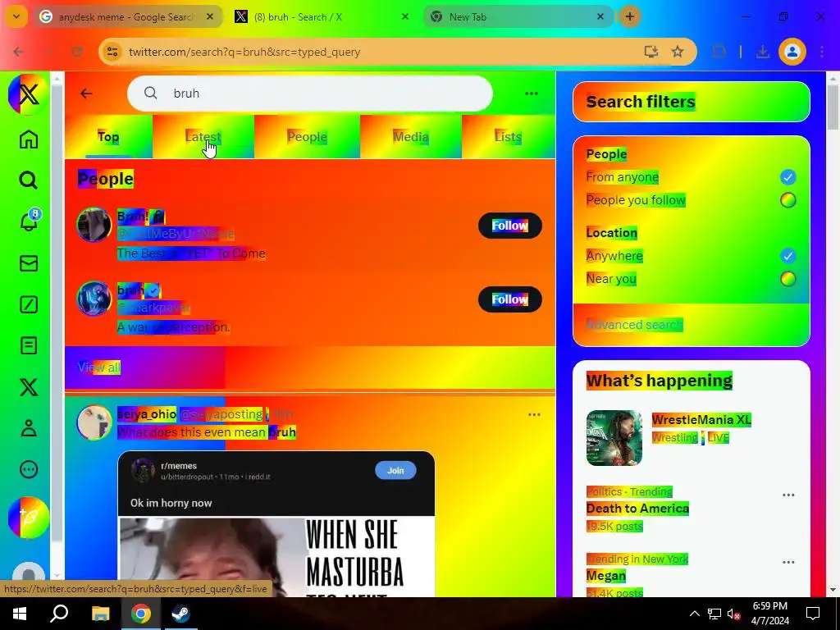Open Death to America trend
Image resolution: width=840 pixels, height=630 pixels.
coord(637,509)
